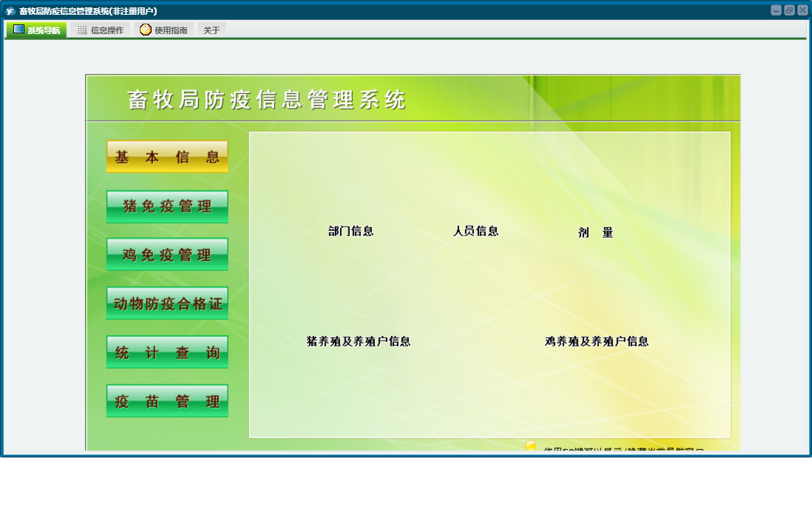Open the 使用指南 tab
The height and width of the screenshot is (530, 812).
(163, 30)
